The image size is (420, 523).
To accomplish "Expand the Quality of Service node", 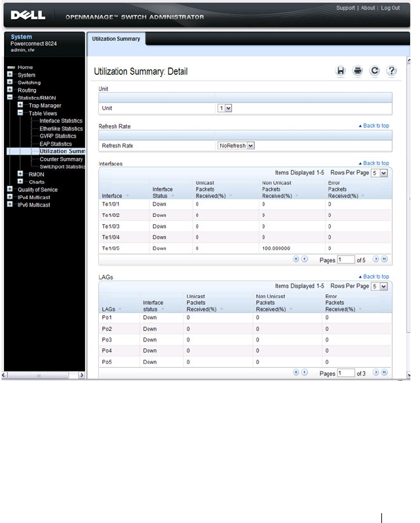I will pyautogui.click(x=10, y=189).
